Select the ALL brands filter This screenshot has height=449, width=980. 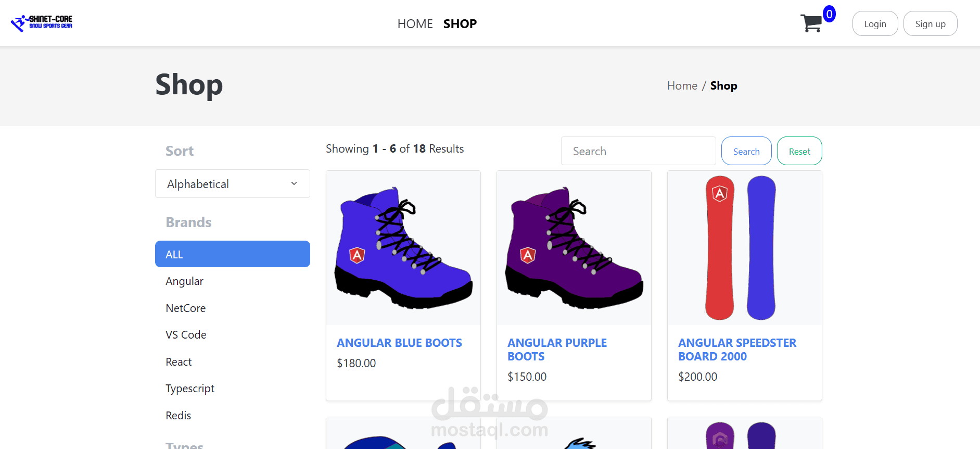point(232,254)
